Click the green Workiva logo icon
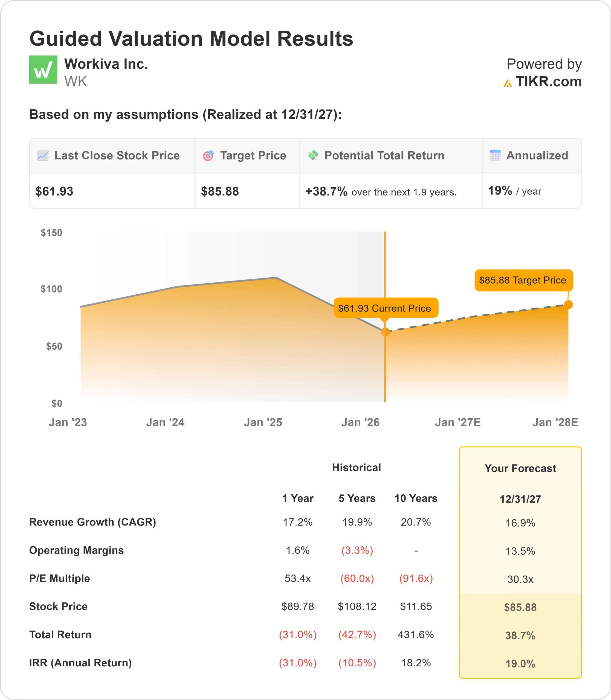This screenshot has height=700, width=611. coord(43,69)
